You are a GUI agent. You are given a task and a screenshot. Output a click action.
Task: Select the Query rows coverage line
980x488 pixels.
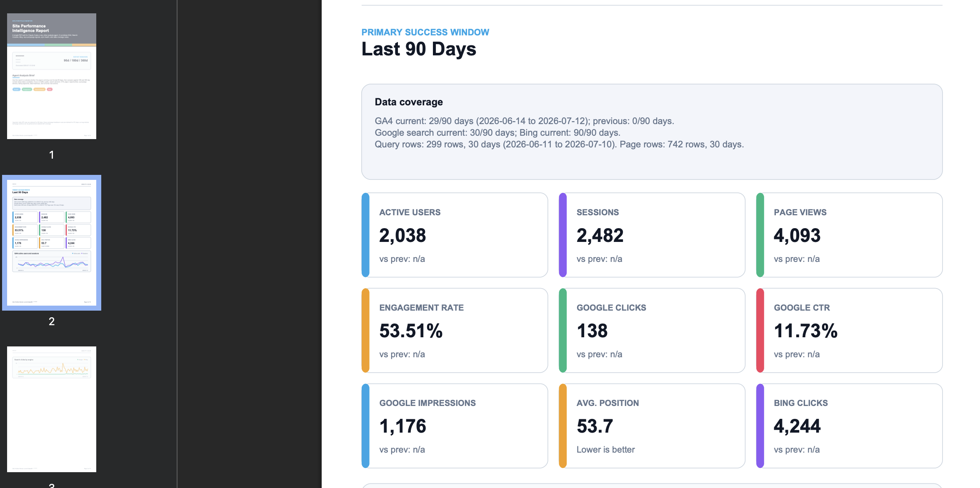click(559, 144)
